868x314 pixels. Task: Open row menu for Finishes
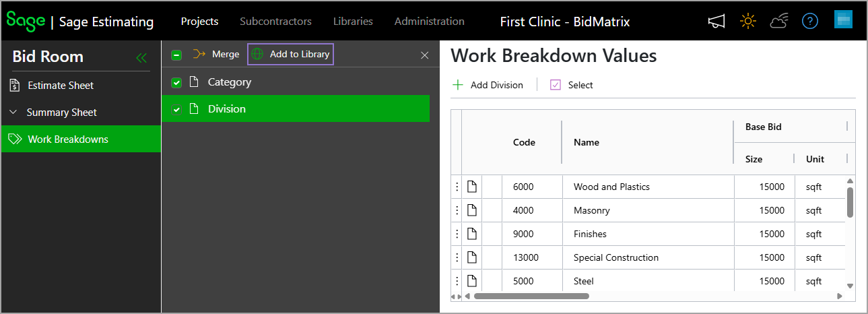coord(457,234)
